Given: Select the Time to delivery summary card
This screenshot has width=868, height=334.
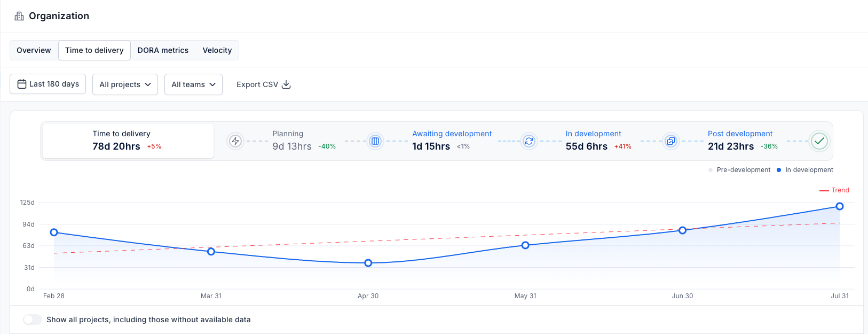Looking at the screenshot, I should 128,141.
